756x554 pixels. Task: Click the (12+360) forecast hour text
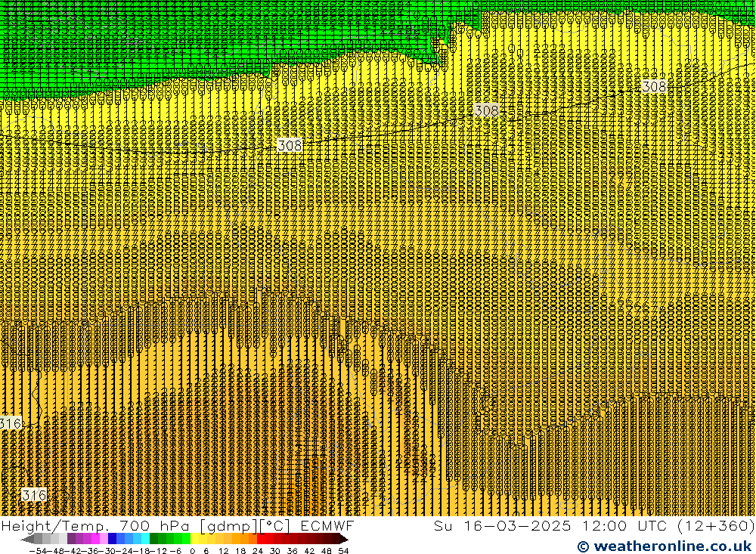[x=716, y=525]
